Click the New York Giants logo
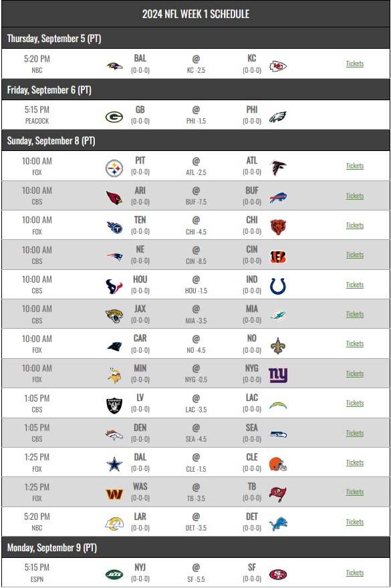This screenshot has height=588, width=391. pos(278,375)
